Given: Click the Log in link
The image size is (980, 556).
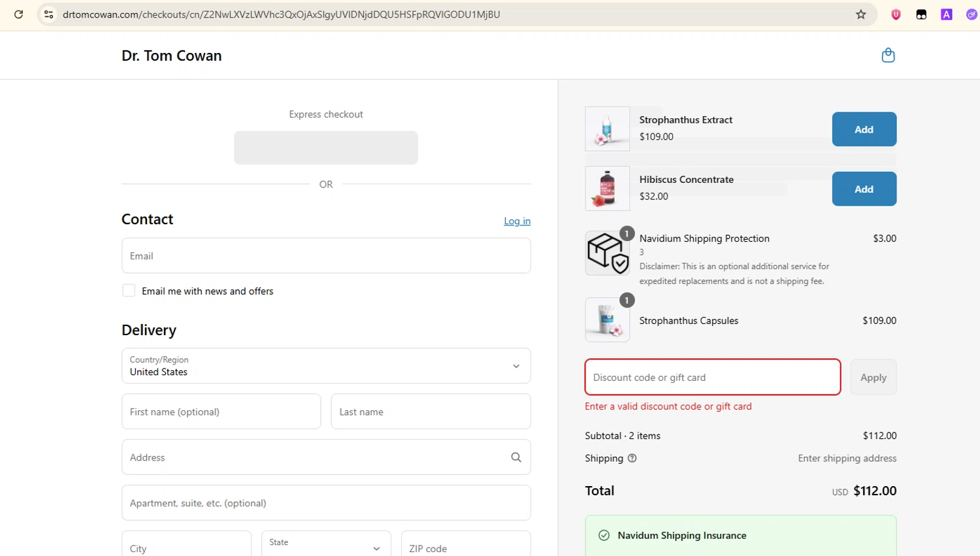Looking at the screenshot, I should (x=517, y=221).
